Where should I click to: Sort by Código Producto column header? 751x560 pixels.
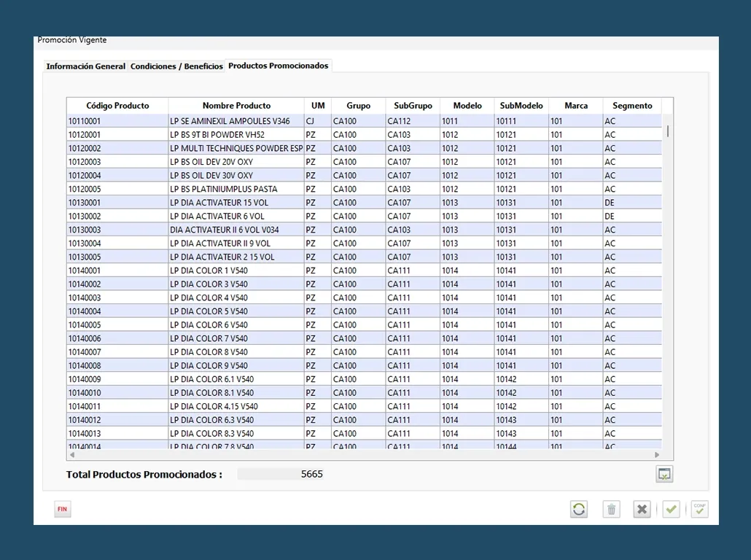click(x=117, y=106)
